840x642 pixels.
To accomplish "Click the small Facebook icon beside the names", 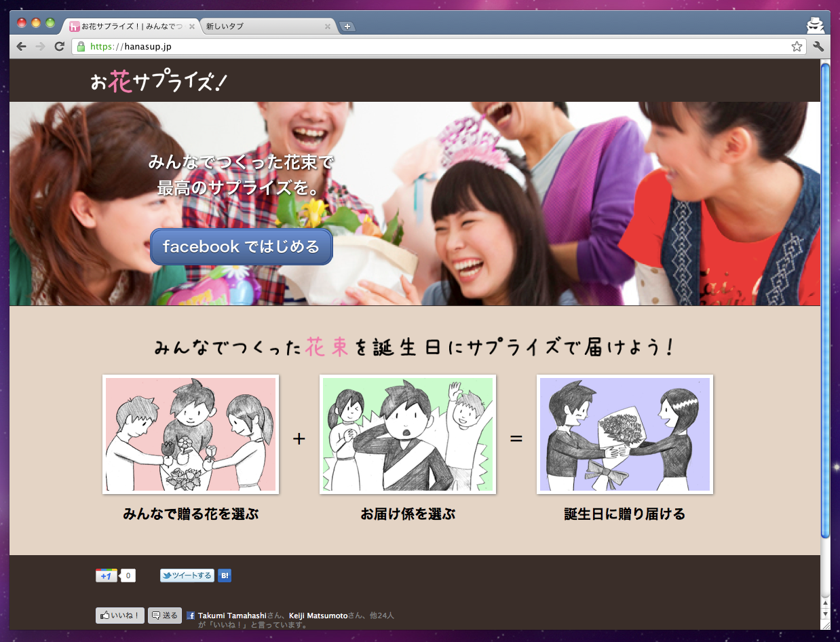I will [x=191, y=616].
